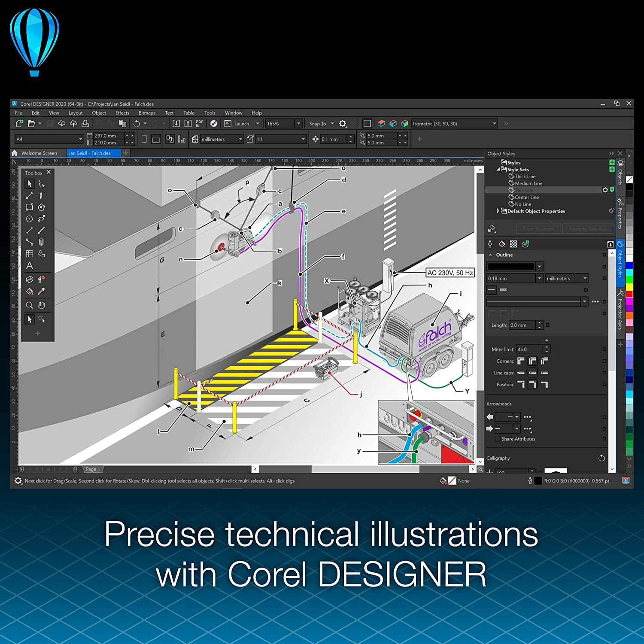Open the 165% zoom level dropdown
644x644 pixels.
coord(298,124)
